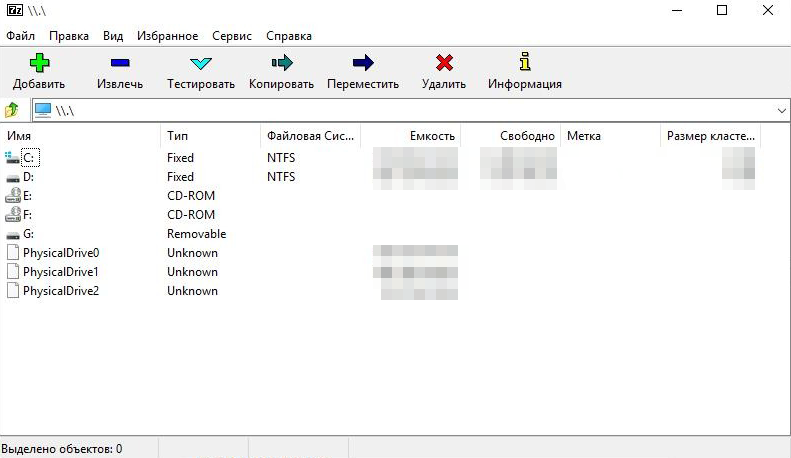The height and width of the screenshot is (458, 791).
Task: Click the Выделено объектов: 0 status text
Action: click(x=62, y=449)
